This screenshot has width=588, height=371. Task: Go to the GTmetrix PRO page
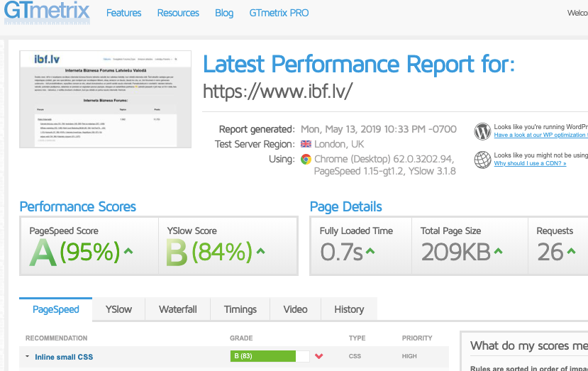pyautogui.click(x=279, y=13)
